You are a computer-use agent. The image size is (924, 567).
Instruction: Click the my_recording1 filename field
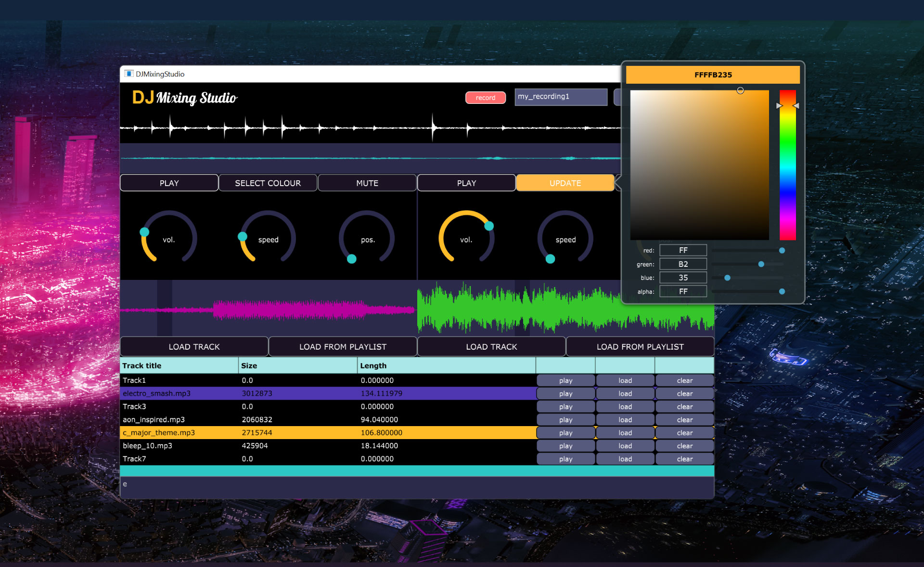click(x=561, y=97)
